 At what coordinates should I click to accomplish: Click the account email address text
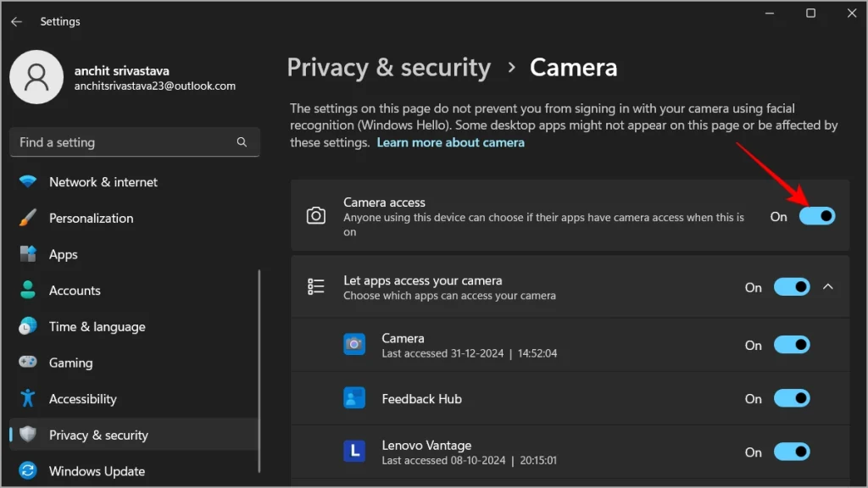(x=155, y=86)
